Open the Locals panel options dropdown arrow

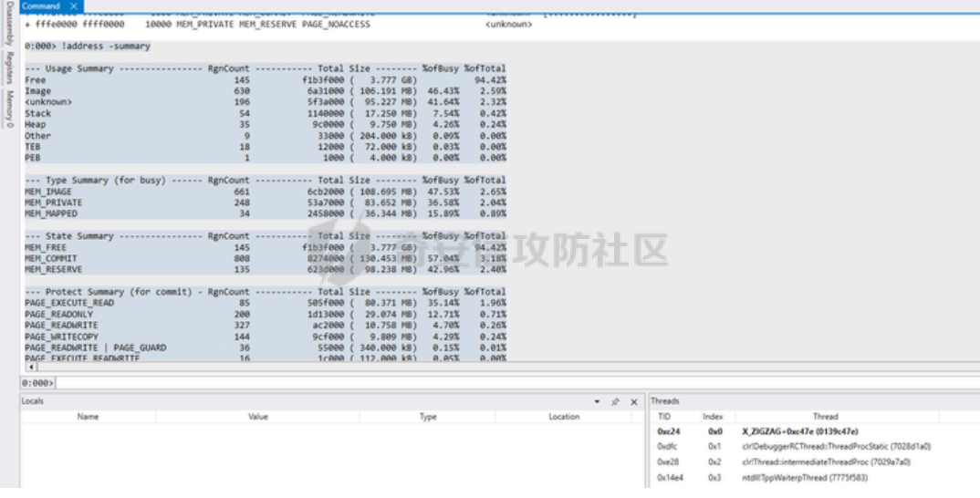(597, 401)
